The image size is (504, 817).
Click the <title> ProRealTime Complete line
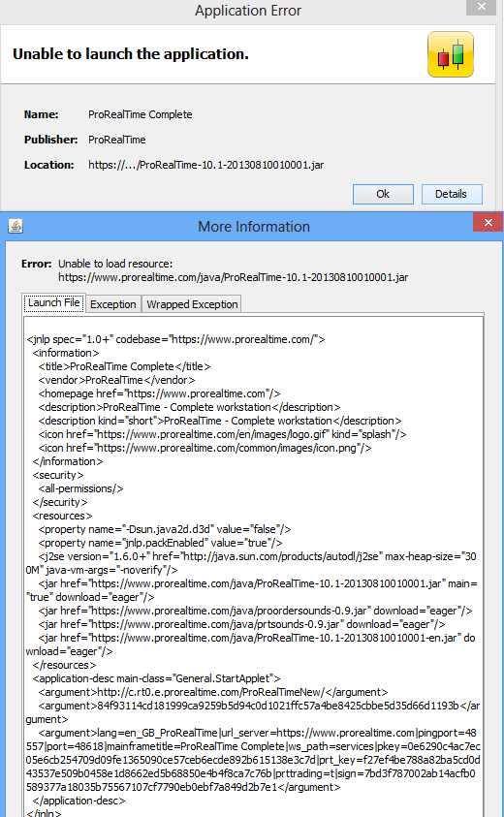click(x=124, y=366)
